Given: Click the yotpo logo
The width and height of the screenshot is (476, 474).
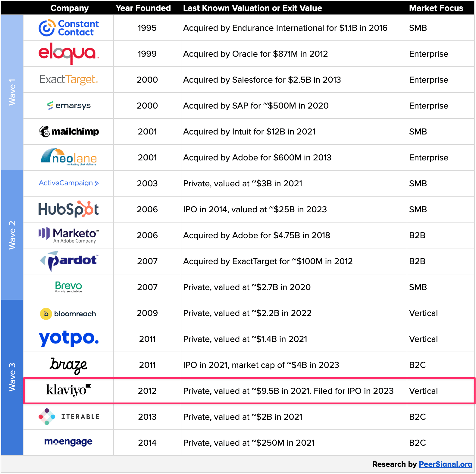Looking at the screenshot, I should 69,339.
